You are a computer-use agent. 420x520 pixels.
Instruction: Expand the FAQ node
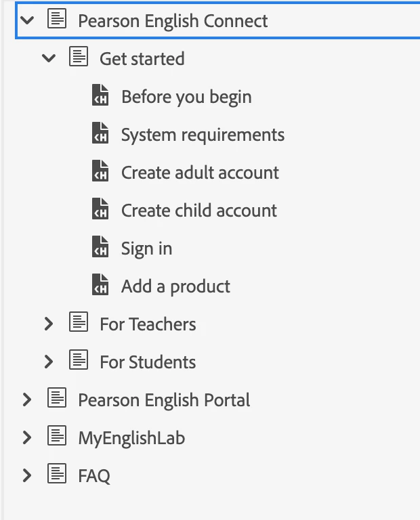tap(27, 476)
